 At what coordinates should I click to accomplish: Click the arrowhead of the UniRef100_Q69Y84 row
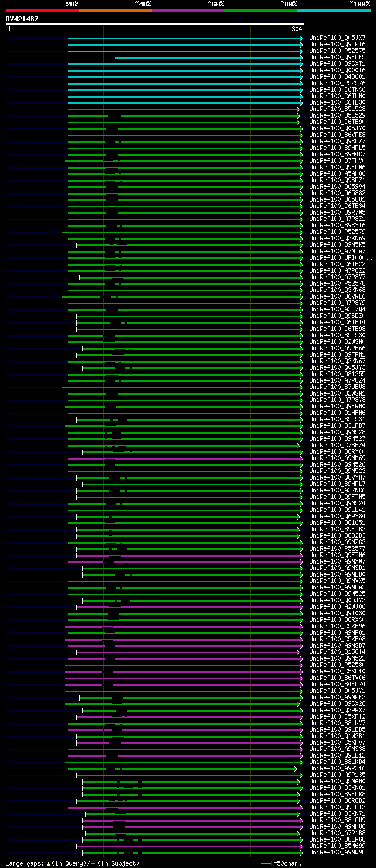tap(298, 517)
